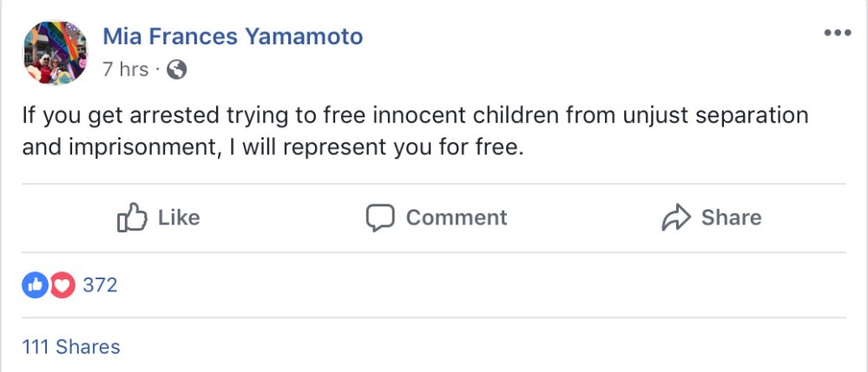The width and height of the screenshot is (868, 372).
Task: Click the thumbs-up Like icon
Action: [131, 218]
